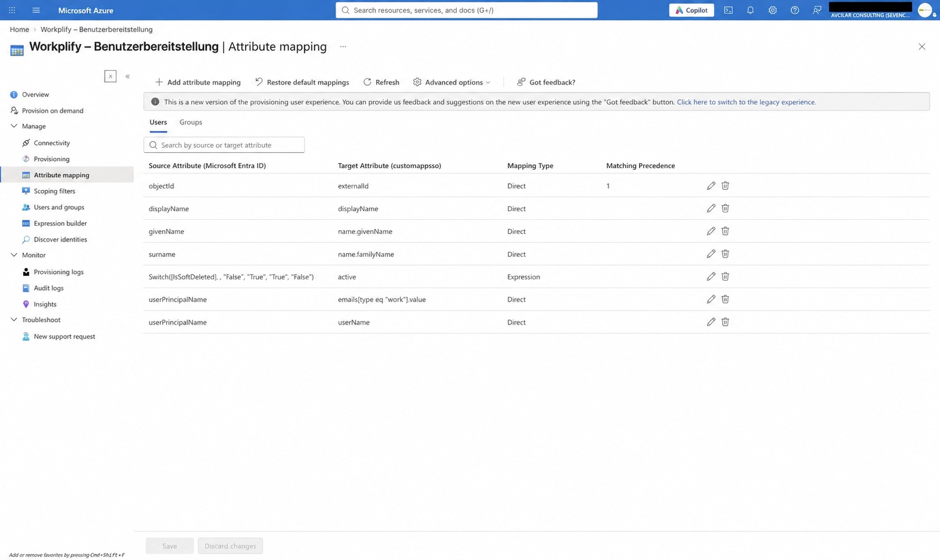Open the app launcher grid icon
940x560 pixels.
click(12, 10)
